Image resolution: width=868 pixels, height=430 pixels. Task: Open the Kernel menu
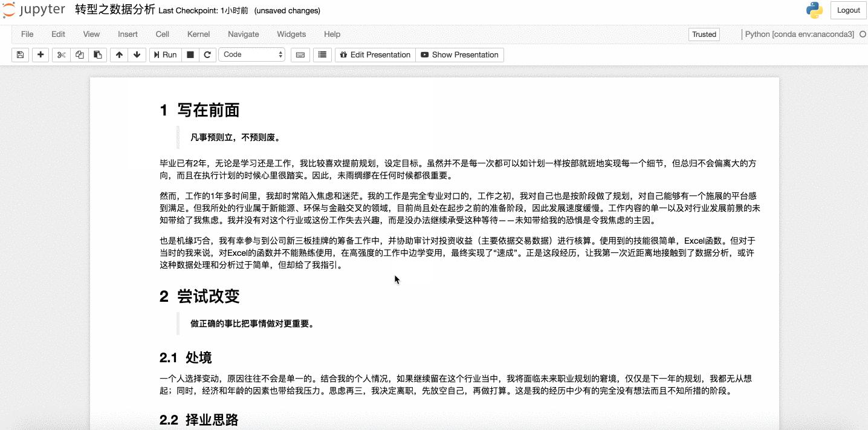[198, 34]
